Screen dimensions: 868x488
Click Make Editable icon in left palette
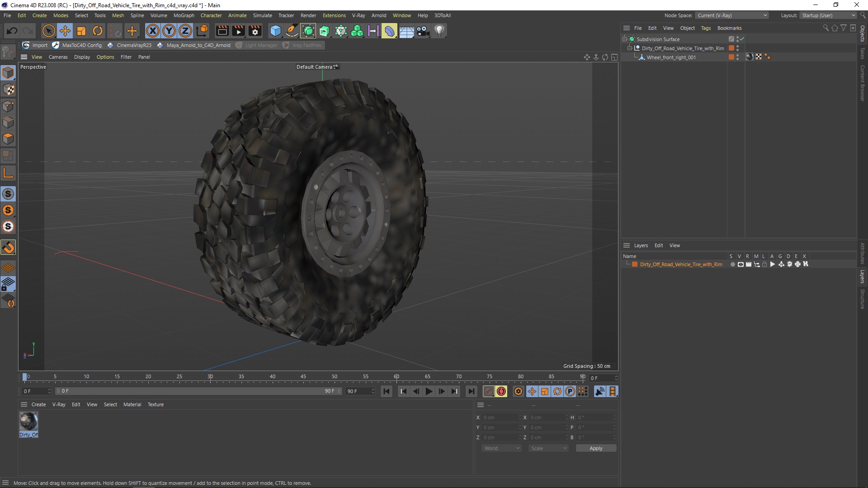coord(8,52)
